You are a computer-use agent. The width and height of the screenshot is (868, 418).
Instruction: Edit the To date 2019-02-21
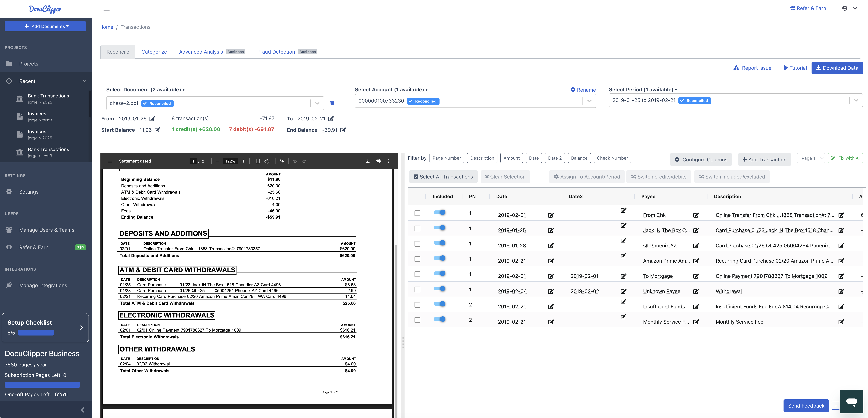(331, 119)
